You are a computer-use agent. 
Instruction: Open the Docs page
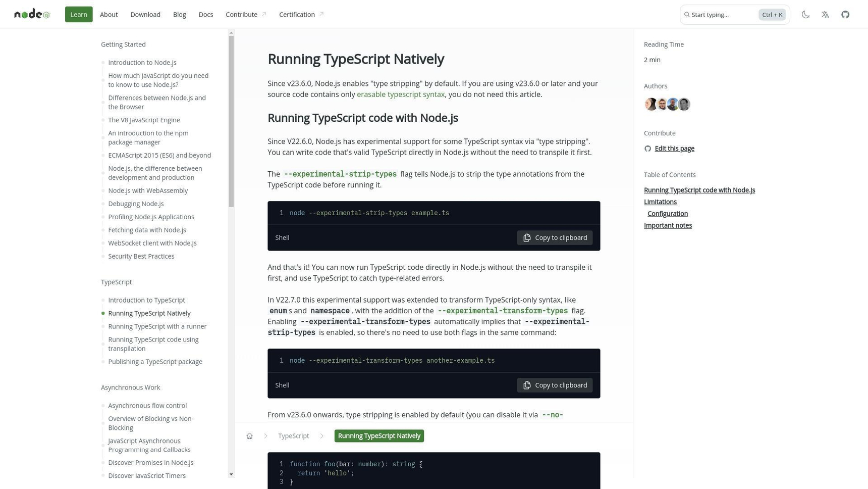[206, 15]
